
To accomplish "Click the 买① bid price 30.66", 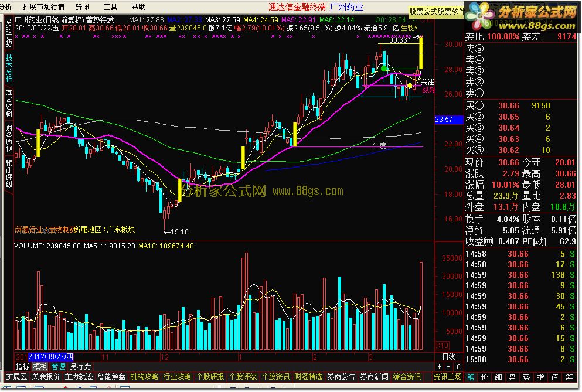I will click(509, 106).
